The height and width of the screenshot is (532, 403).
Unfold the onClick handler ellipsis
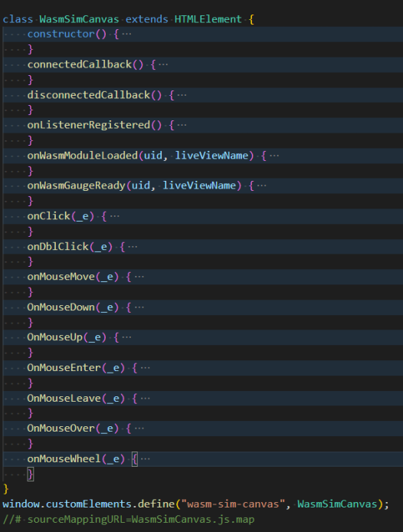pos(115,216)
